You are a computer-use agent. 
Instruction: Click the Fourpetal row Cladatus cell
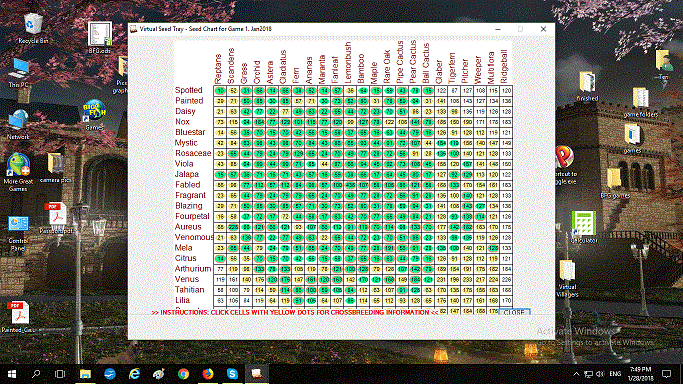point(285,217)
